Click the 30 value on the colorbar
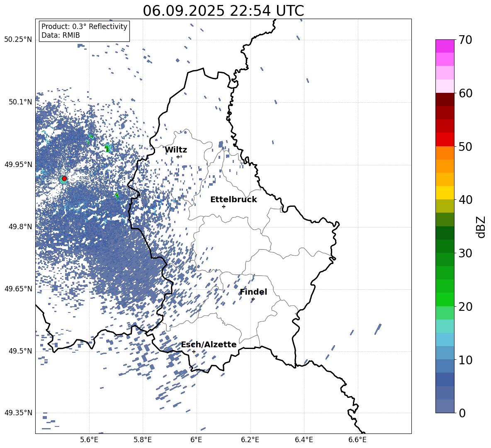Screen dimensions: 491x448 point(466,253)
